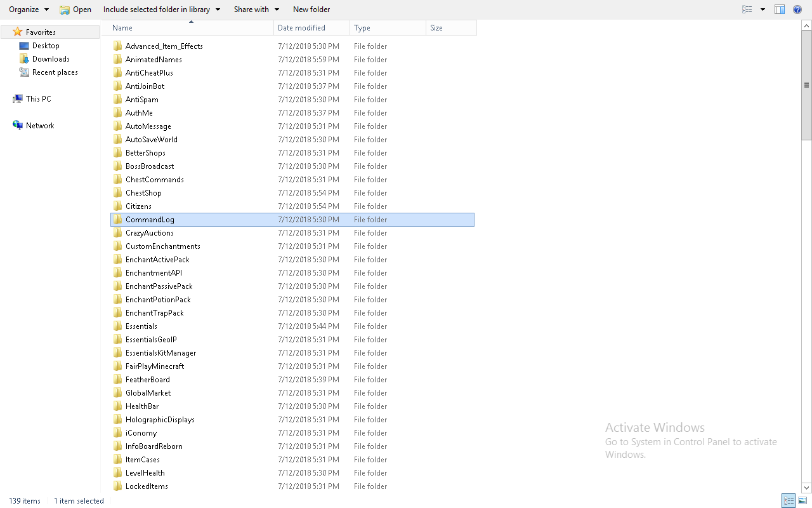Click the Network icon in the sidebar
Screen dimensions: 812x508
pyautogui.click(x=18, y=126)
